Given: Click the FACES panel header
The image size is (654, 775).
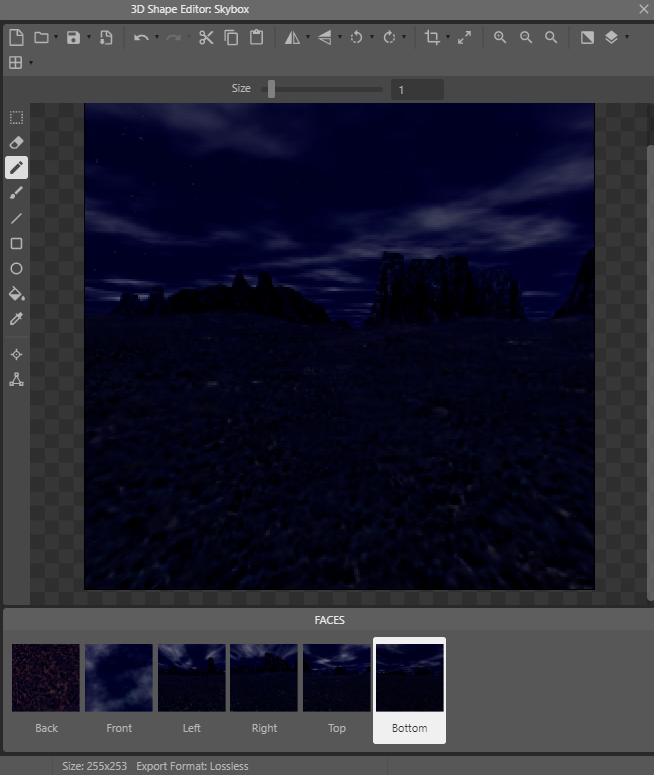Looking at the screenshot, I should 329,620.
